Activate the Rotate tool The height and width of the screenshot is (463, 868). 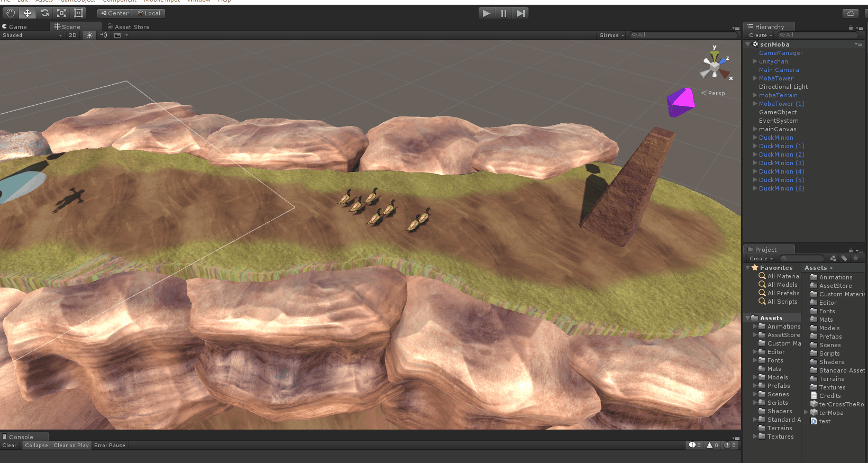(44, 13)
